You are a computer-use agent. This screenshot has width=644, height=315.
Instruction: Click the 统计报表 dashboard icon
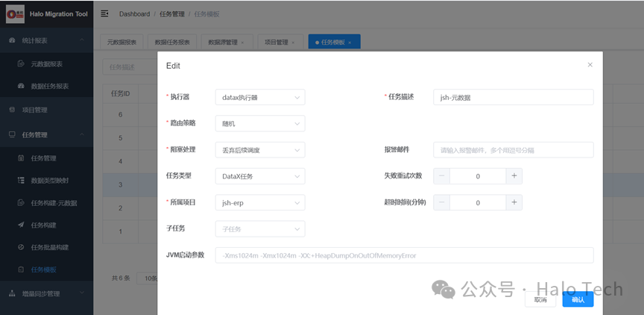tap(12, 40)
